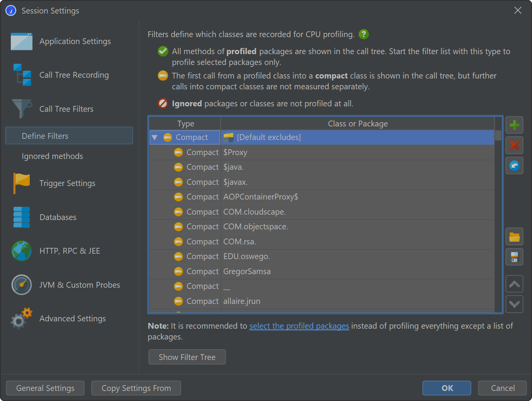The height and width of the screenshot is (401, 532).
Task: Open Application Settings section
Action: (x=75, y=41)
